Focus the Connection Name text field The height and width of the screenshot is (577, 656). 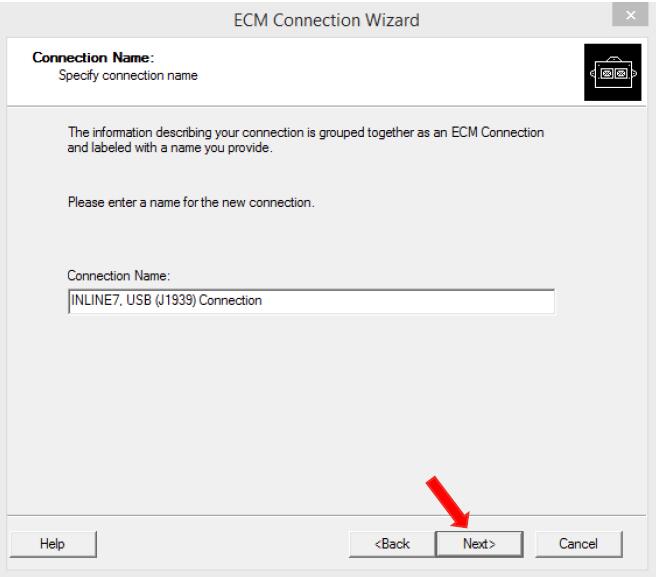point(311,301)
